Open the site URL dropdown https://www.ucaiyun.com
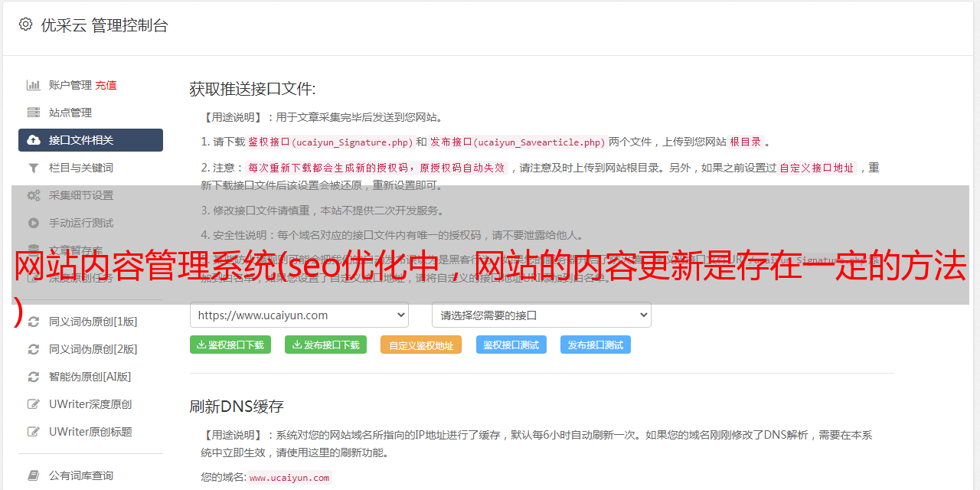 pos(299,315)
